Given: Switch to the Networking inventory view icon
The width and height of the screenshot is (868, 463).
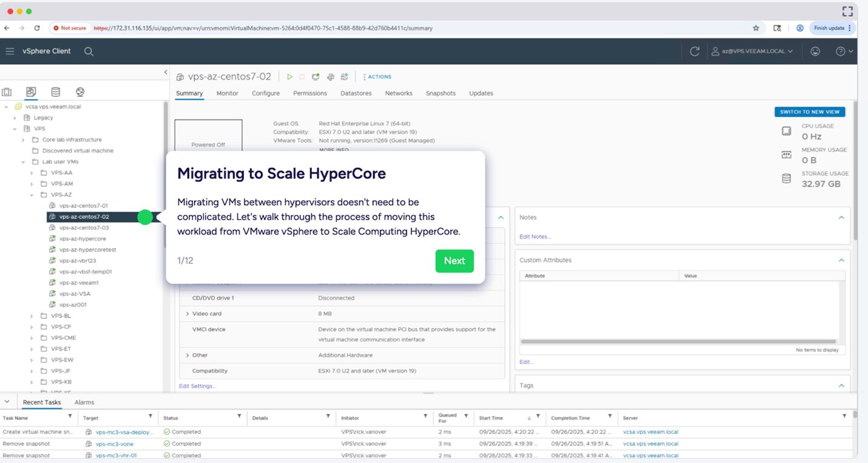Looking at the screenshot, I should click(x=80, y=92).
